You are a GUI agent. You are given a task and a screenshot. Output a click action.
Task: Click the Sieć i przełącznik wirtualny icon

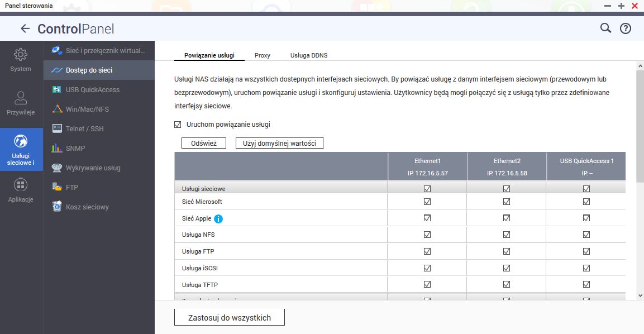coord(56,50)
